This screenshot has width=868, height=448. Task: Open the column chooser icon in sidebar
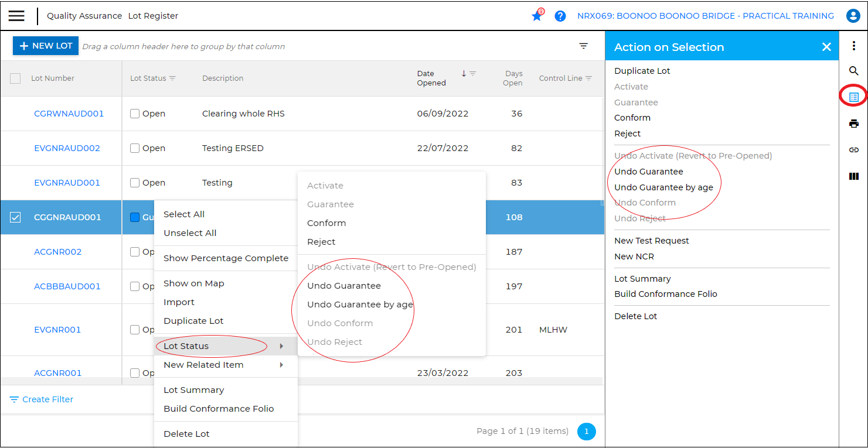coord(853,176)
